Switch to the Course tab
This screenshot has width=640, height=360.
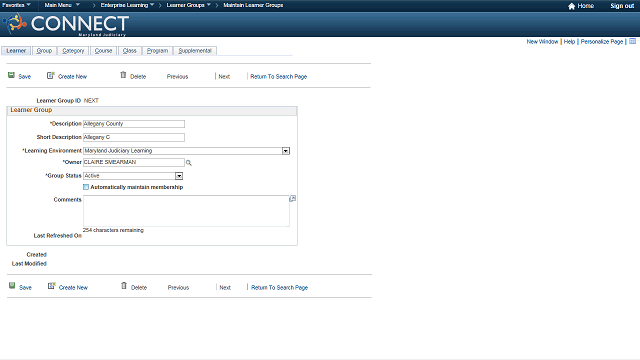103,51
